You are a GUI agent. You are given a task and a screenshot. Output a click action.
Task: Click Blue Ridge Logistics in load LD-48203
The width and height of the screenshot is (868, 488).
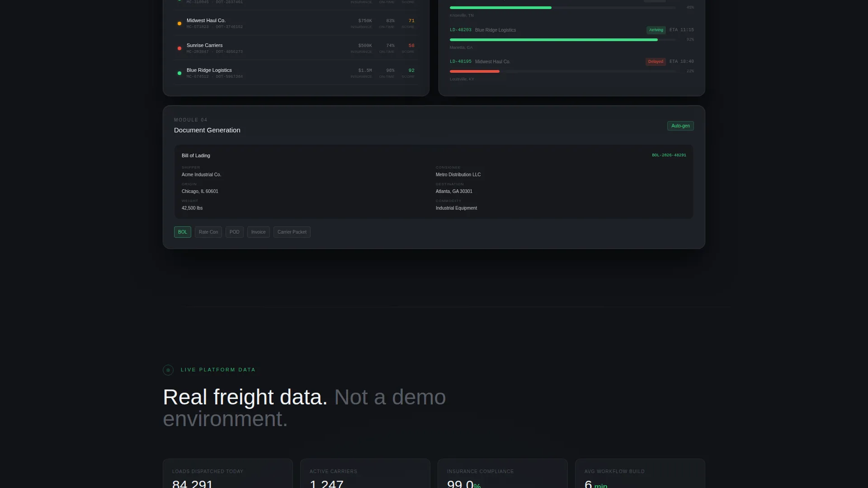[495, 30]
